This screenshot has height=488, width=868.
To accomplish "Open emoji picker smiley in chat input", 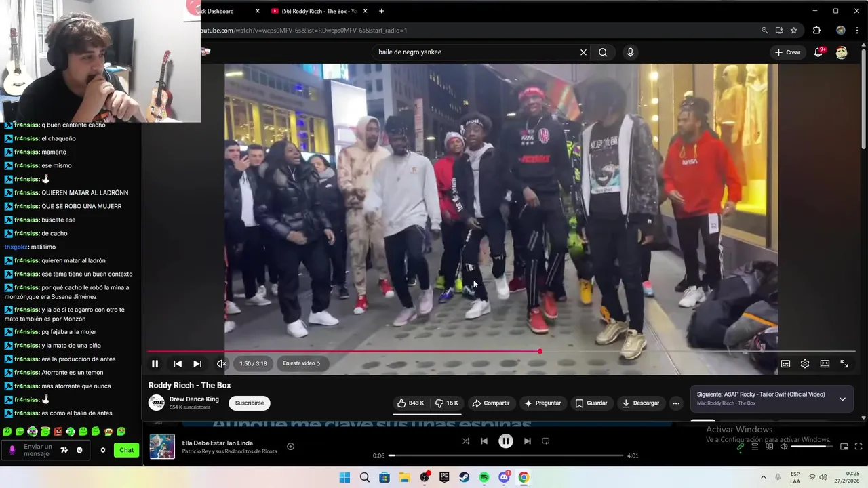I will [79, 450].
